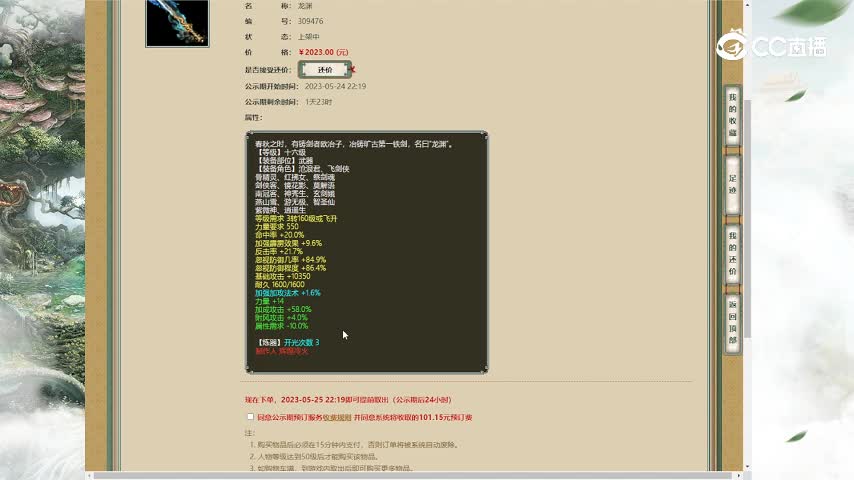Click the 加成攻击 +58.0% line
Viewport: 854px width, 480px height.
pos(283,309)
